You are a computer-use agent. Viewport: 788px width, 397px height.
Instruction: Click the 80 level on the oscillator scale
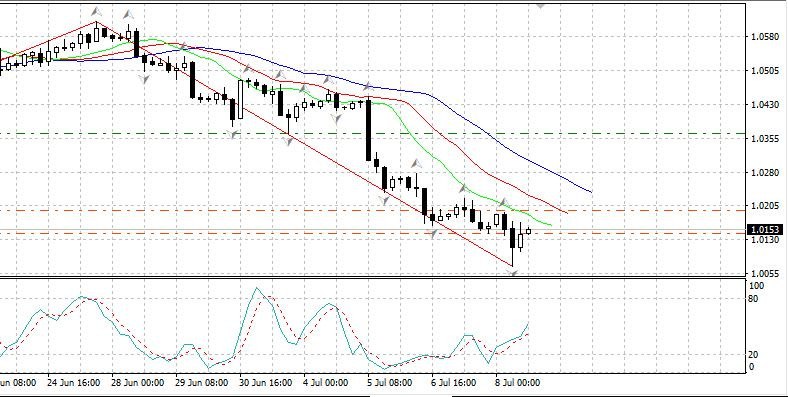pyautogui.click(x=753, y=299)
